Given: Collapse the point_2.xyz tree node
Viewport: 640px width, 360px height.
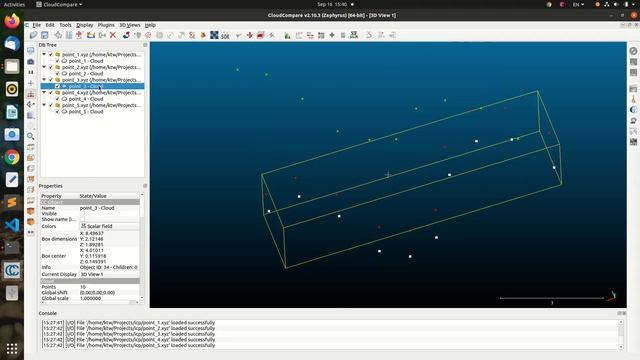Looking at the screenshot, I should point(44,67).
